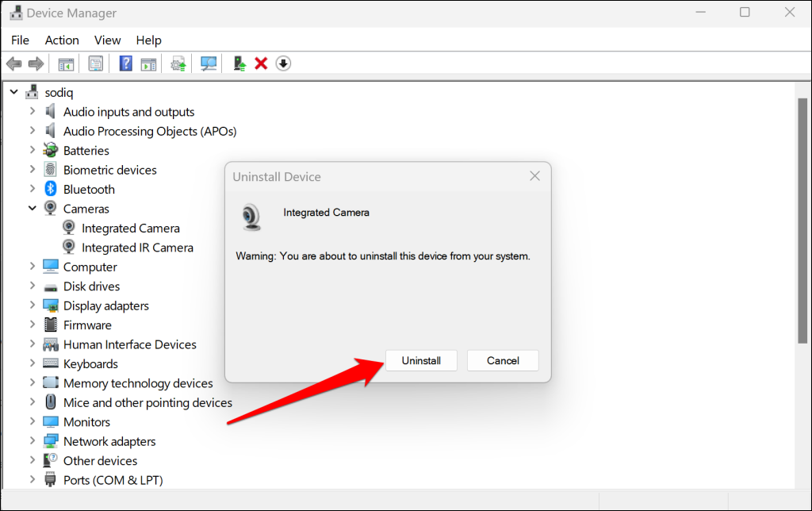Open Properties from the toolbar icon
This screenshot has height=511, width=812.
click(96, 63)
